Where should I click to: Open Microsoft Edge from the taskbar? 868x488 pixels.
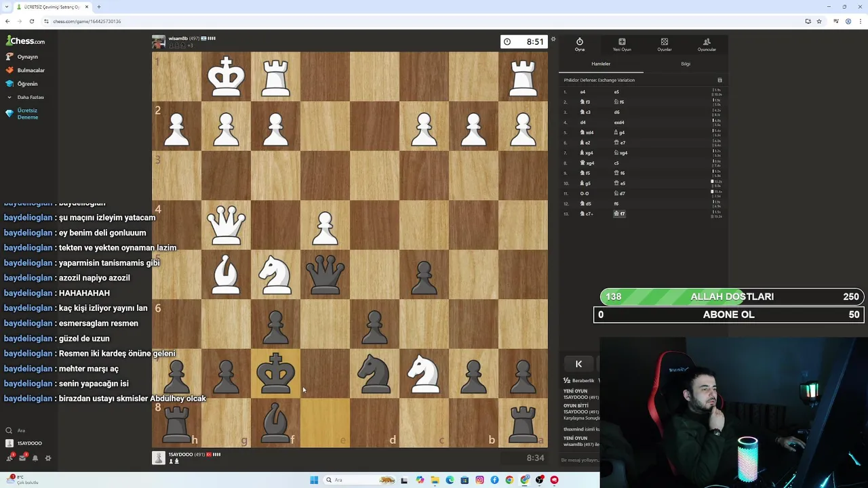click(x=450, y=480)
